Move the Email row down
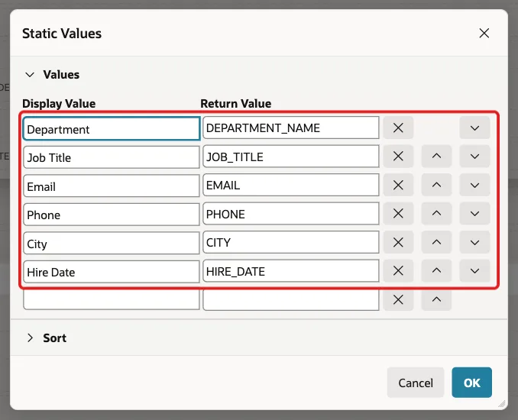518x420 pixels. click(474, 185)
